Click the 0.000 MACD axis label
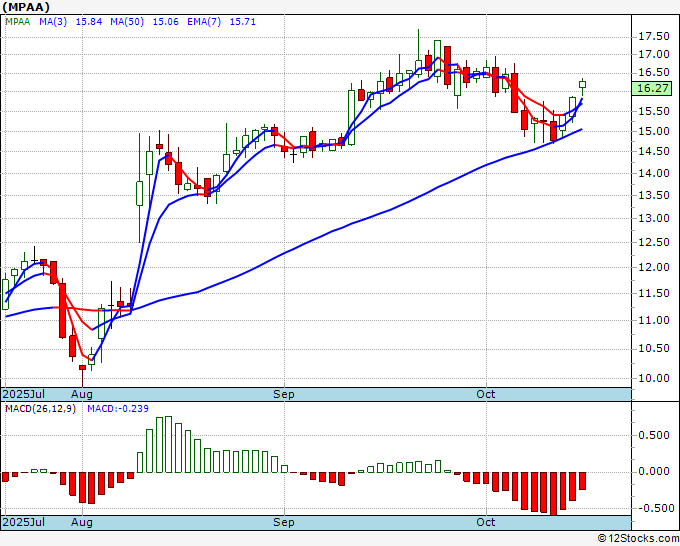 [x=654, y=472]
